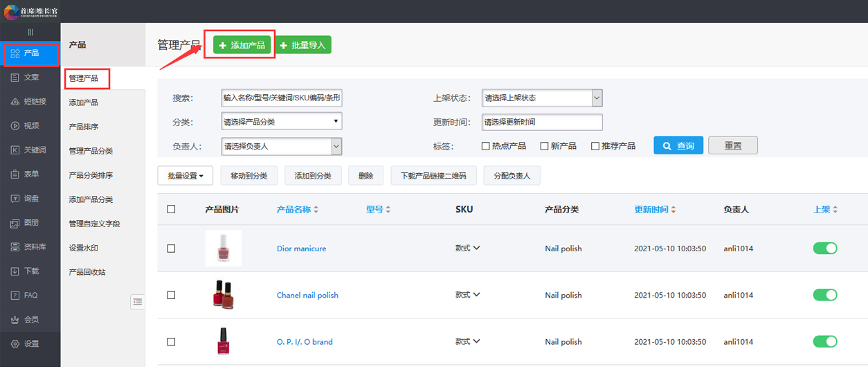This screenshot has height=369, width=868.
Task: Click the 视频 video icon in sidebar
Action: point(15,126)
